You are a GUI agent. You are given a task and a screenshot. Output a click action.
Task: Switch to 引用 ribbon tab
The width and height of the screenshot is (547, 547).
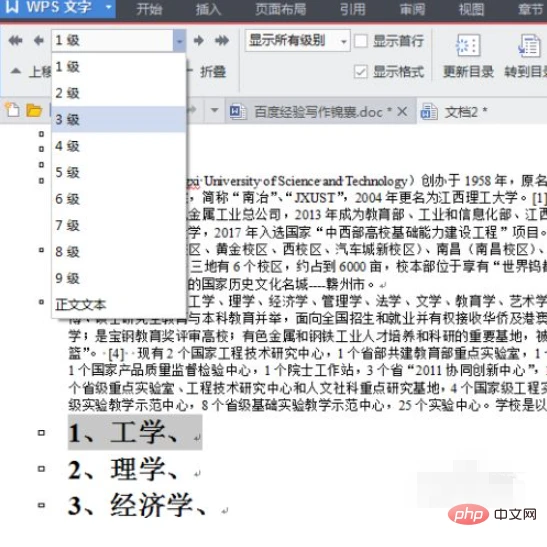click(x=353, y=9)
